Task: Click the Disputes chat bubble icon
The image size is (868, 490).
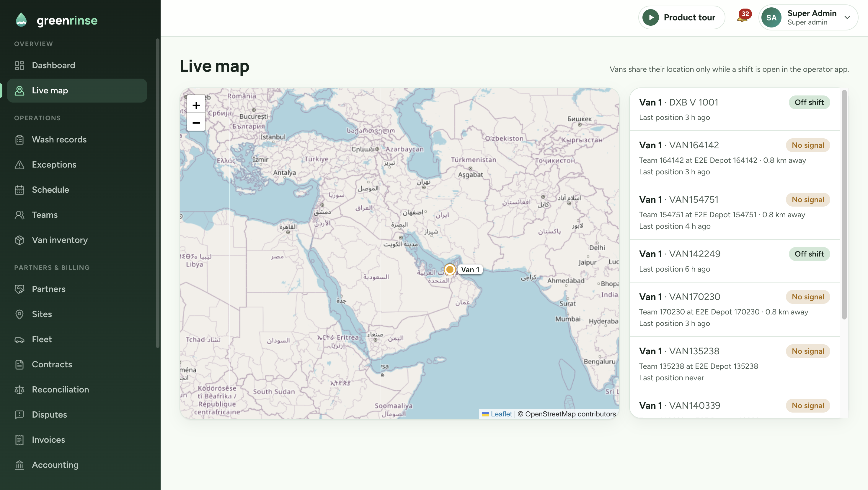Action: pyautogui.click(x=19, y=415)
